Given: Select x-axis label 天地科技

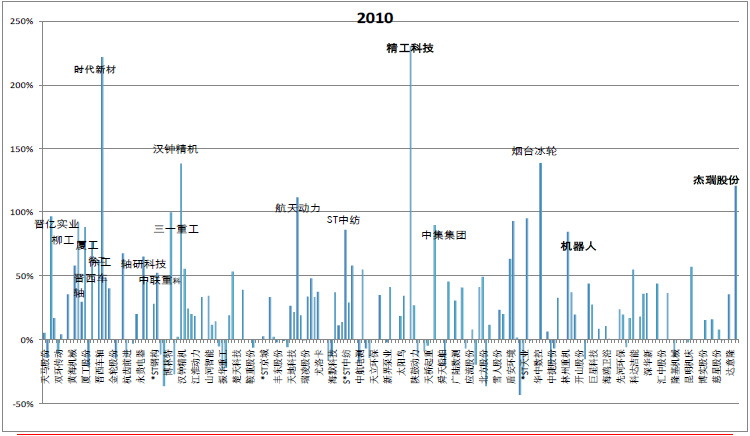Looking at the screenshot, I should click(291, 367).
